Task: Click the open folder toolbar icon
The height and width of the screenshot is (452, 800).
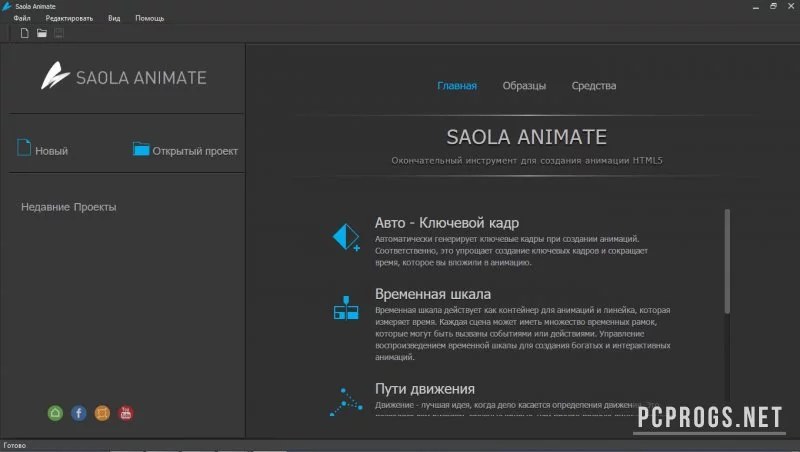Action: pos(42,33)
